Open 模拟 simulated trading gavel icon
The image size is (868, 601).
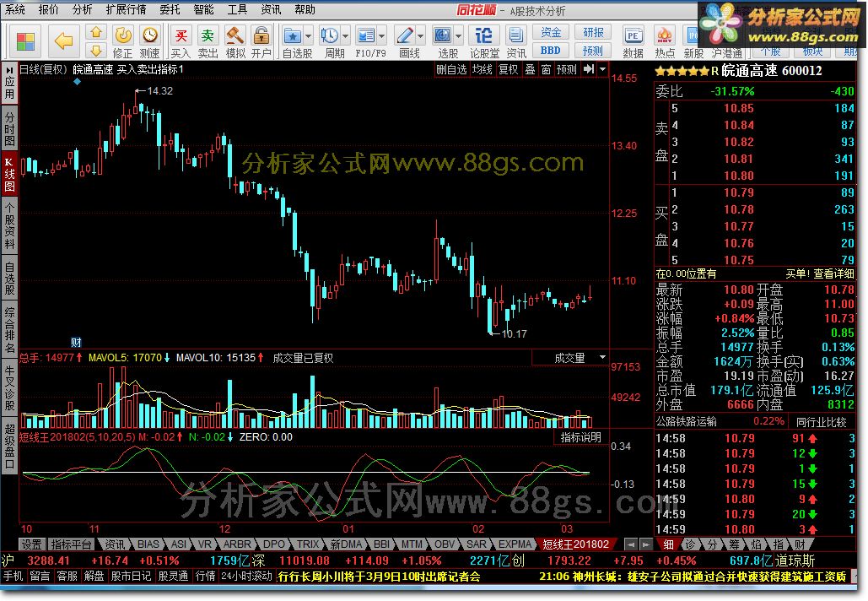click(x=235, y=42)
